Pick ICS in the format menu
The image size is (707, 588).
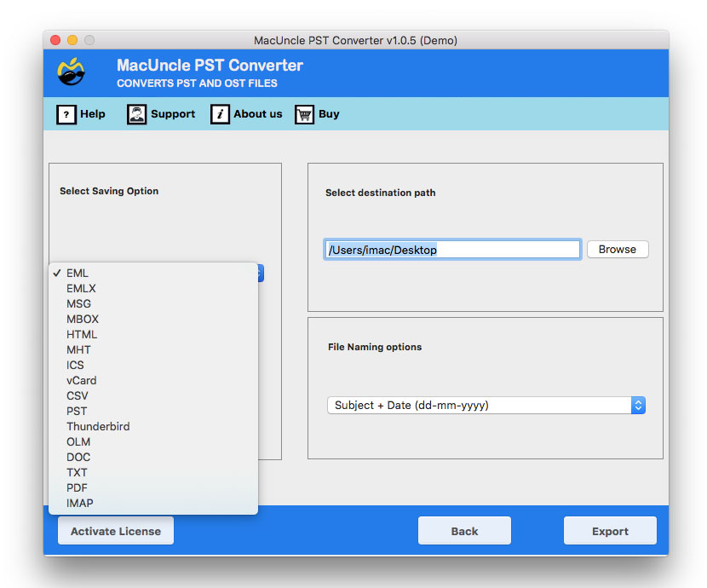click(x=153, y=366)
